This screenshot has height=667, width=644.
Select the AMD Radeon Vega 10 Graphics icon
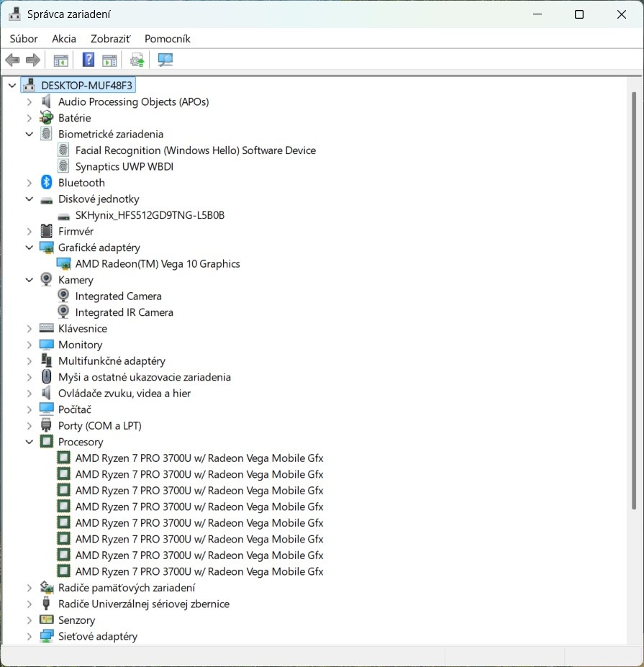(64, 264)
